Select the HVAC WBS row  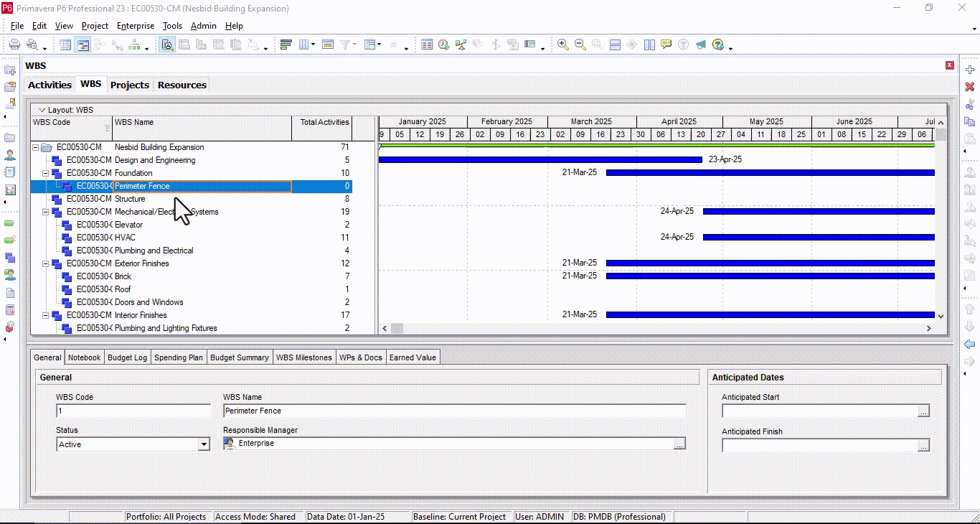pyautogui.click(x=192, y=238)
